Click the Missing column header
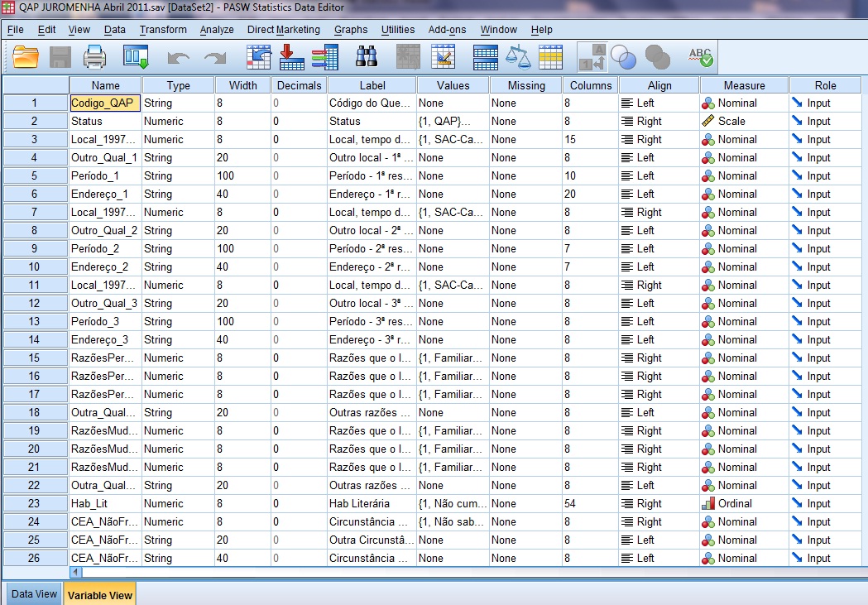The width and height of the screenshot is (868, 605). tap(526, 85)
